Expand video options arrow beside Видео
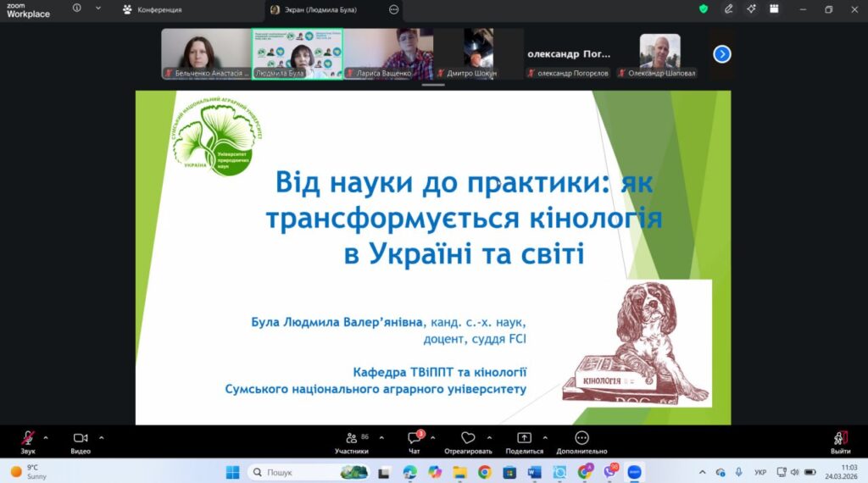 tap(101, 437)
